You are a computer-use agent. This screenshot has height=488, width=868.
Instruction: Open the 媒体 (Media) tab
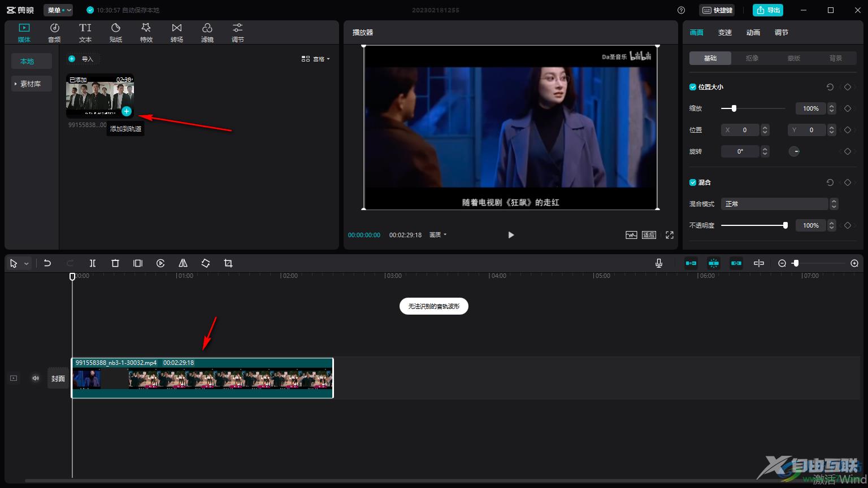coord(24,33)
